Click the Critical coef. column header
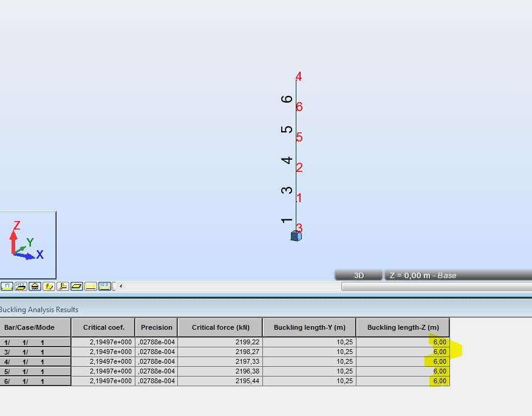The height and width of the screenshot is (416, 532). (103, 327)
